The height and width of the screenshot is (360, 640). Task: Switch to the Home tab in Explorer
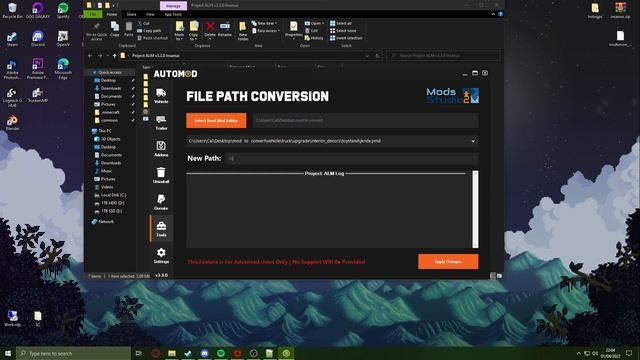[x=111, y=14]
